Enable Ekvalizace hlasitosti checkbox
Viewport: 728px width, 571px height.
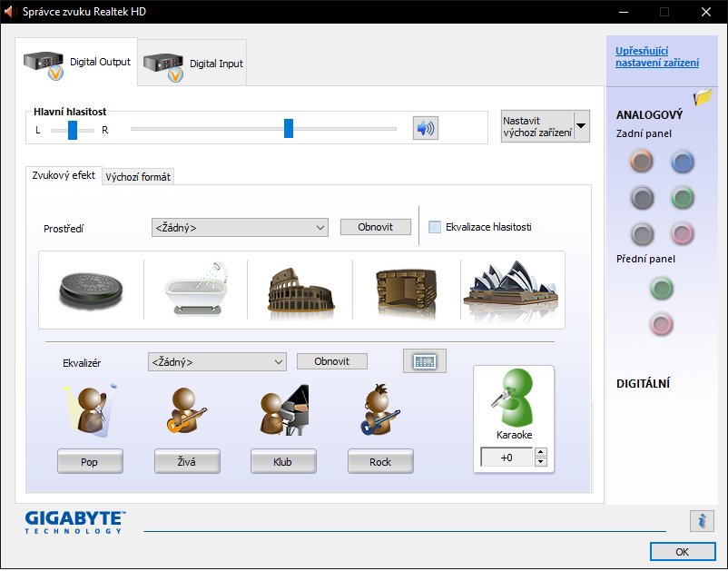point(435,227)
